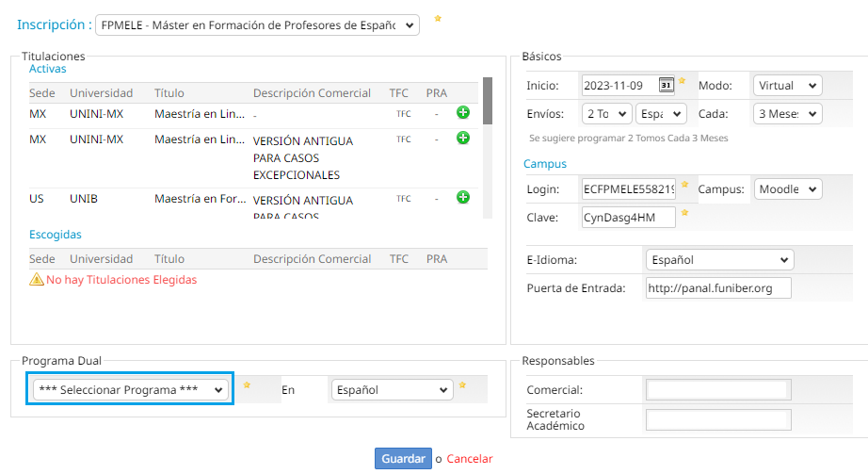
Task: Add the second UNINI-MX titulación marked VERSIÓN ANTIGUA
Action: (x=462, y=139)
